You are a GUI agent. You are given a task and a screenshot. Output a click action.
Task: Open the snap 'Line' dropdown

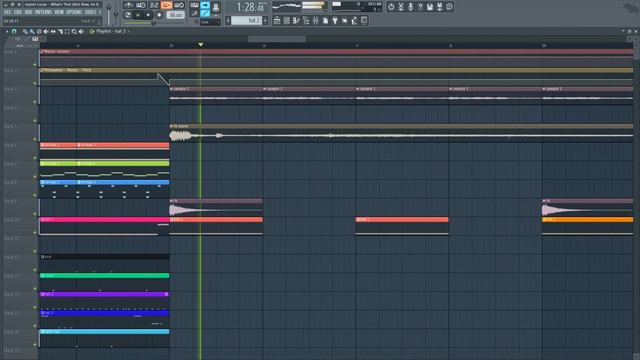pyautogui.click(x=210, y=22)
